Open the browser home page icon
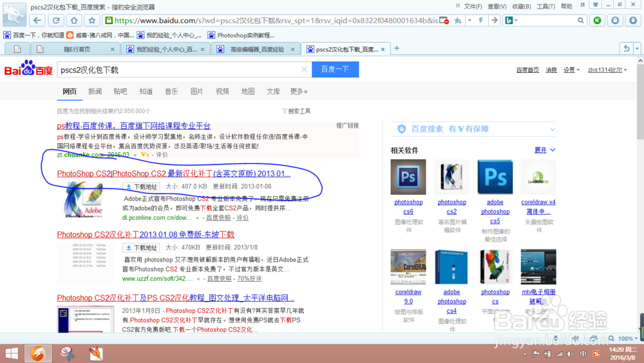644x363 pixels. click(74, 21)
